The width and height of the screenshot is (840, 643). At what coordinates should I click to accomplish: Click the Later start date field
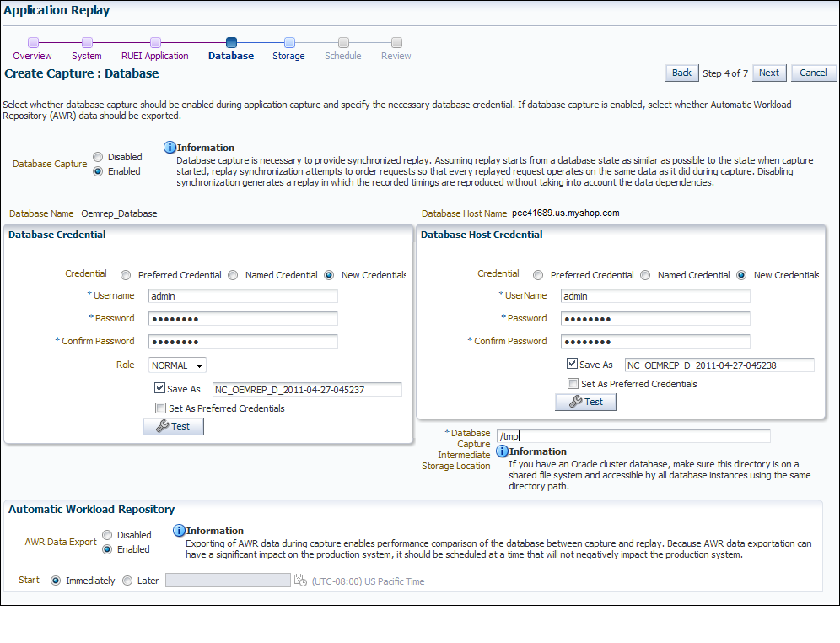click(x=229, y=581)
